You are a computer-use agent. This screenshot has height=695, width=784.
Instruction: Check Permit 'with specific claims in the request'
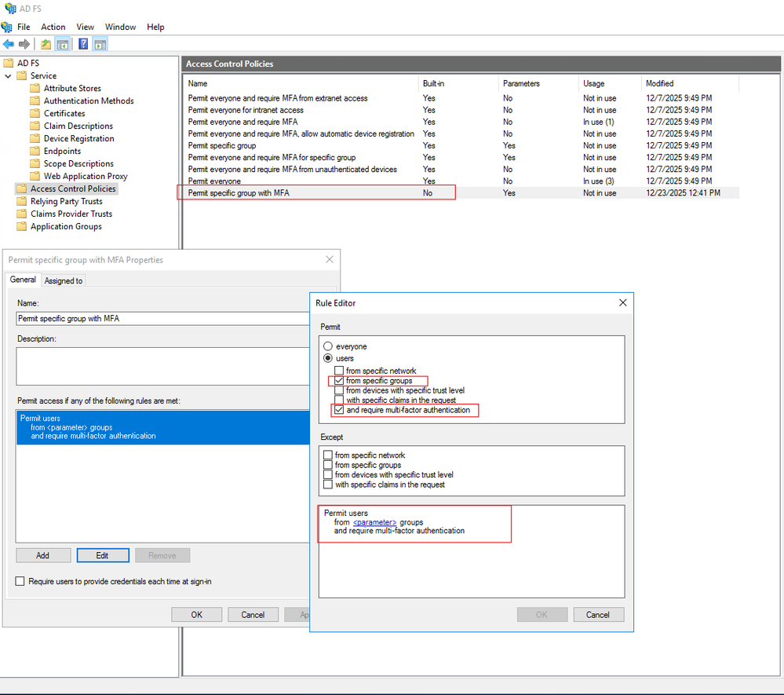pyautogui.click(x=339, y=401)
